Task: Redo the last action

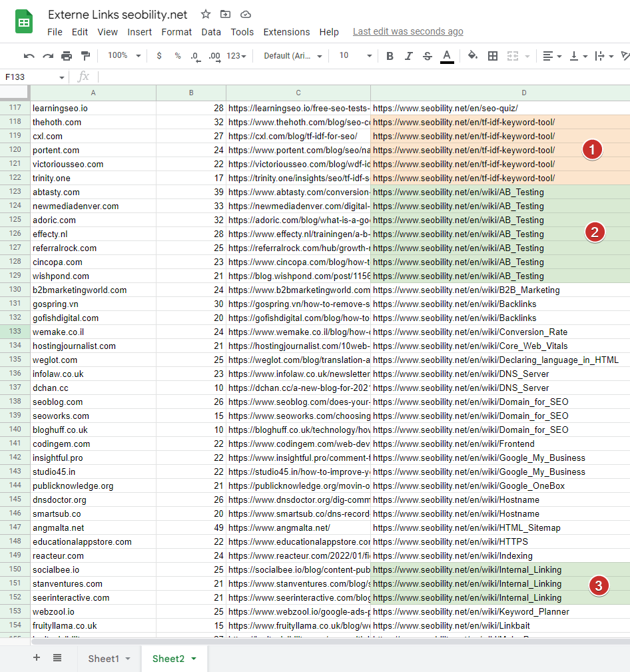Action: click(48, 56)
